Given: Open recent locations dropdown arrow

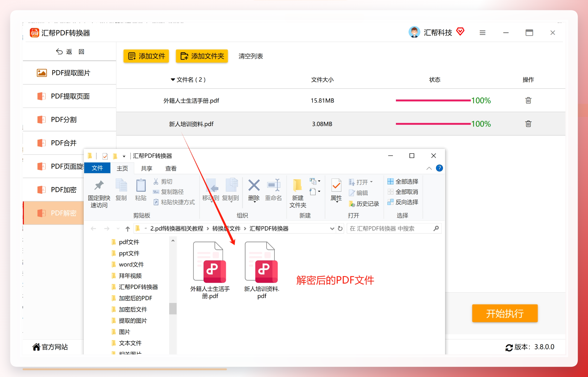Looking at the screenshot, I should [118, 229].
